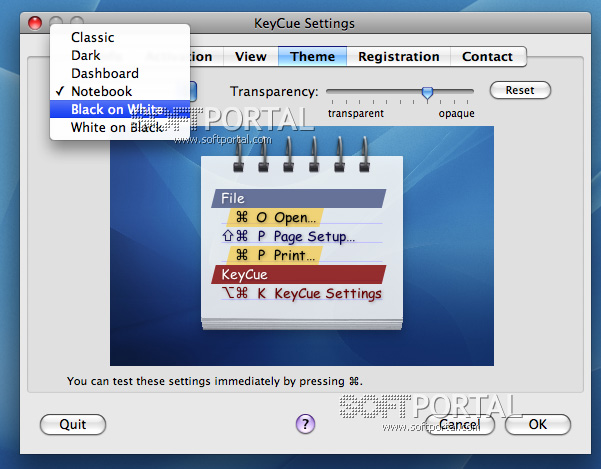Open help with the question mark icon
The width and height of the screenshot is (601, 469).
[x=305, y=424]
